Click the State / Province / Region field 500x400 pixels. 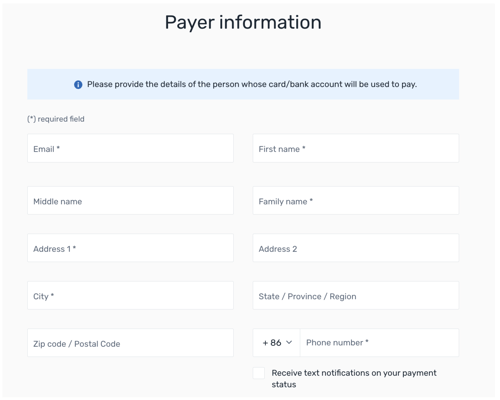click(x=356, y=296)
